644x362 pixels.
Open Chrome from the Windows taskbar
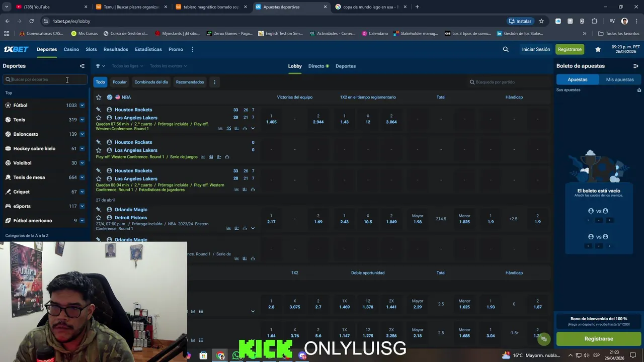pyautogui.click(x=220, y=355)
